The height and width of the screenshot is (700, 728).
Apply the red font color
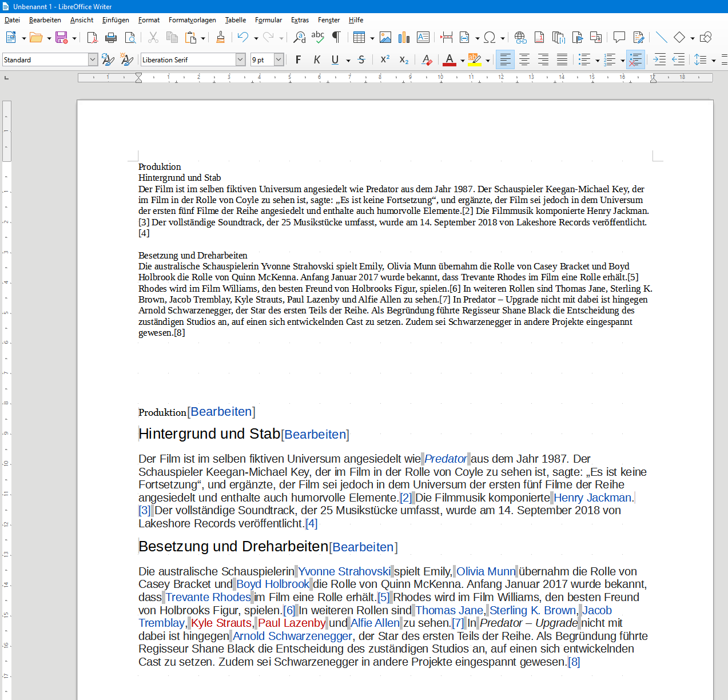click(449, 59)
